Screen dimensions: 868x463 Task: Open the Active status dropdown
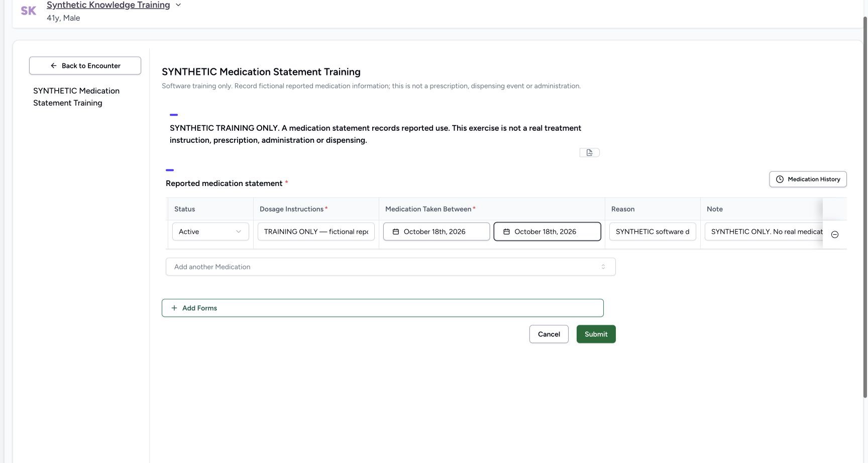210,232
